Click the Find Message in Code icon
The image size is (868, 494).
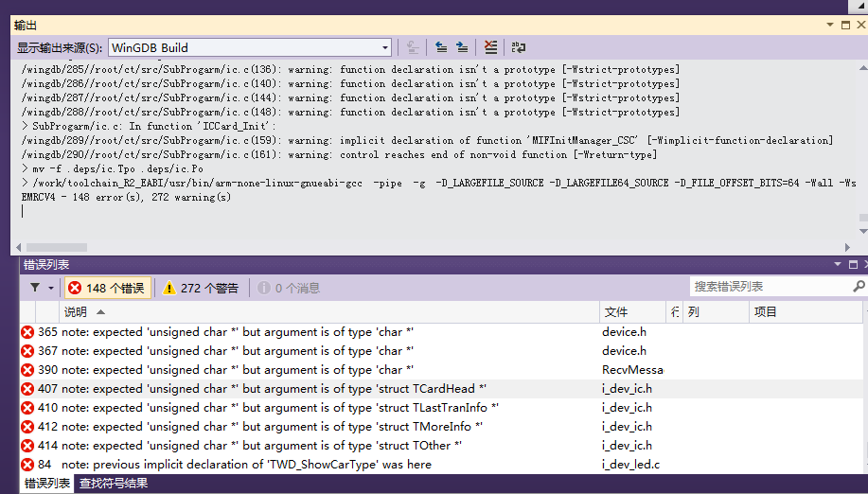tap(413, 47)
